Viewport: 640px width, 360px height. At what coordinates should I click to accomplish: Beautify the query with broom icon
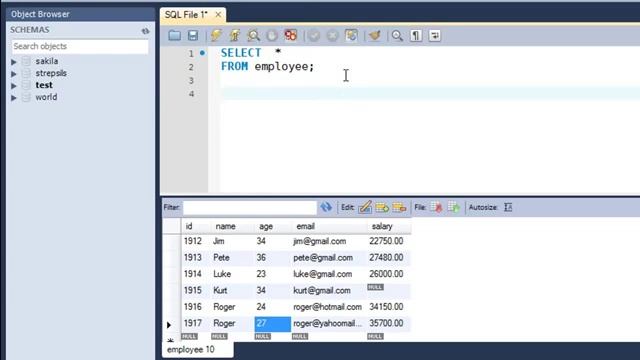[x=375, y=36]
